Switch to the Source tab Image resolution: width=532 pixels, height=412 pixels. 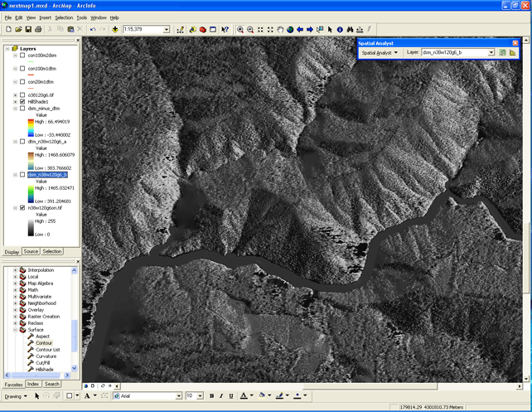click(x=31, y=251)
